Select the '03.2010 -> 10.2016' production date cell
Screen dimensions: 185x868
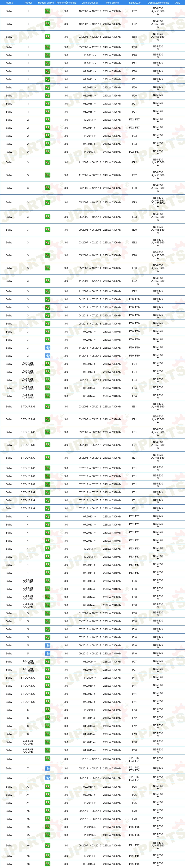(90, 621)
